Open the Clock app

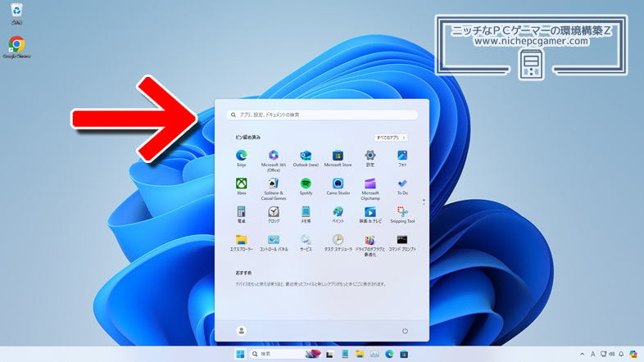274,215
